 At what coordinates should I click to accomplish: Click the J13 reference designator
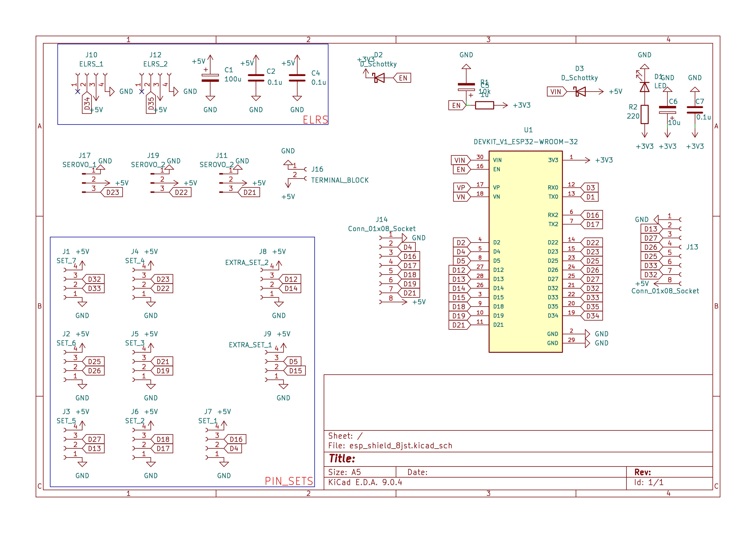pos(692,247)
